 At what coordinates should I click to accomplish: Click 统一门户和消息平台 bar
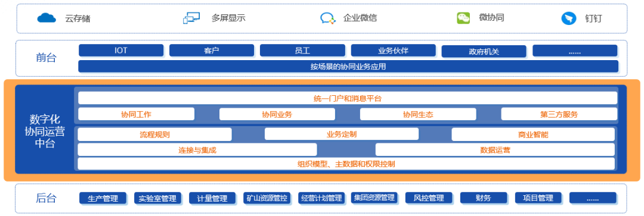click(x=348, y=98)
